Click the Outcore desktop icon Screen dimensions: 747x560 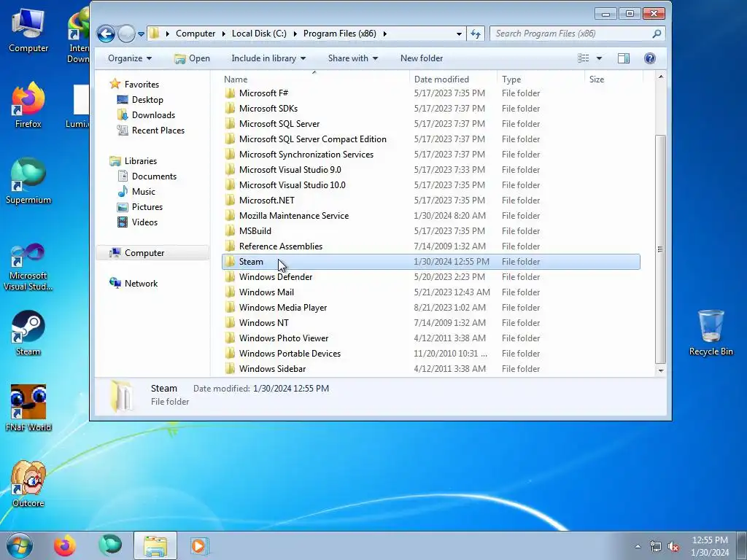point(28,484)
